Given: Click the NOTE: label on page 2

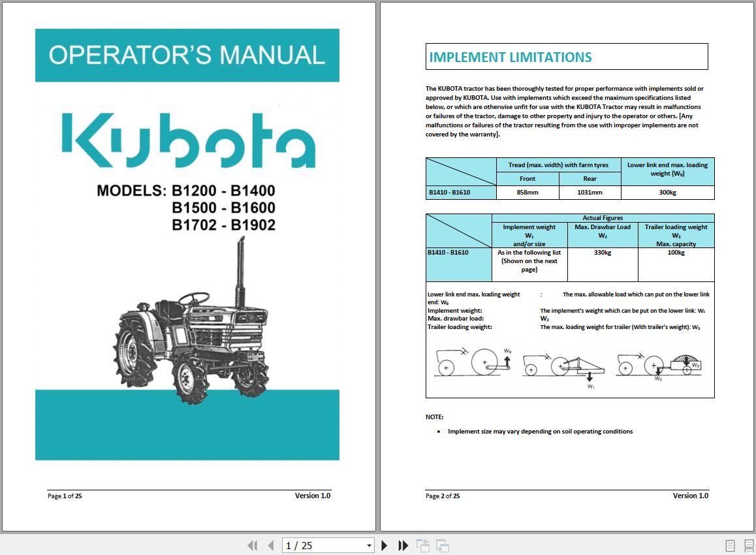Looking at the screenshot, I should pos(434,417).
